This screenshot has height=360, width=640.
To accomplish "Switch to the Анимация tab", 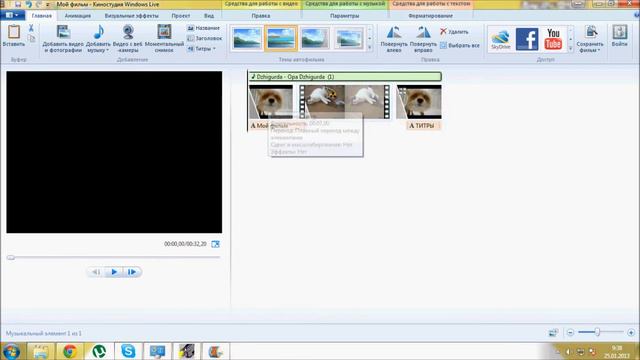I will [78, 16].
